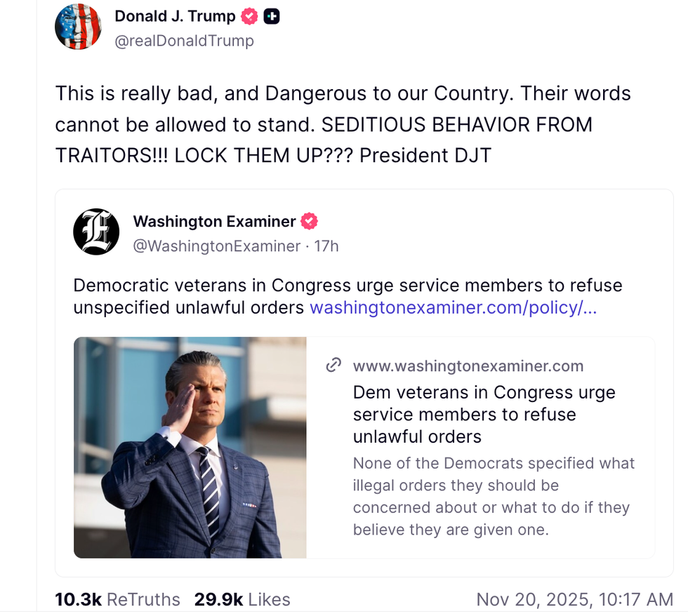The width and height of the screenshot is (688, 616).
Task: Open the "Dem veterans in Congress" headline
Action: [x=484, y=414]
